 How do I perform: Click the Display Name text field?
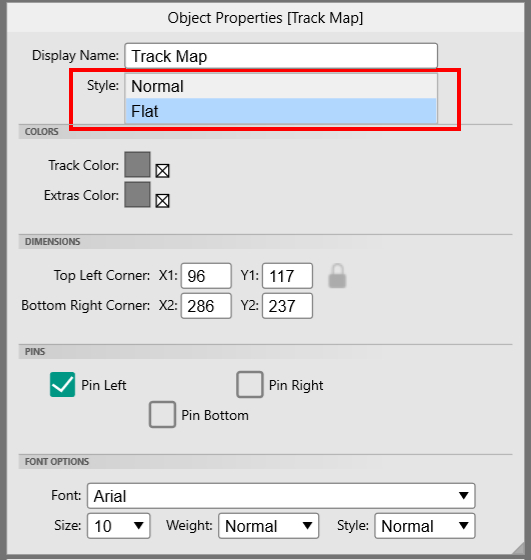click(281, 56)
